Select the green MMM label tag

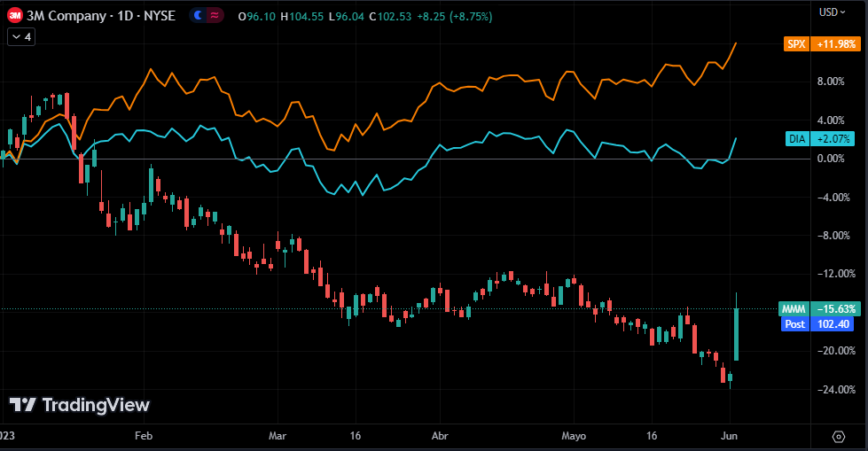click(x=794, y=308)
